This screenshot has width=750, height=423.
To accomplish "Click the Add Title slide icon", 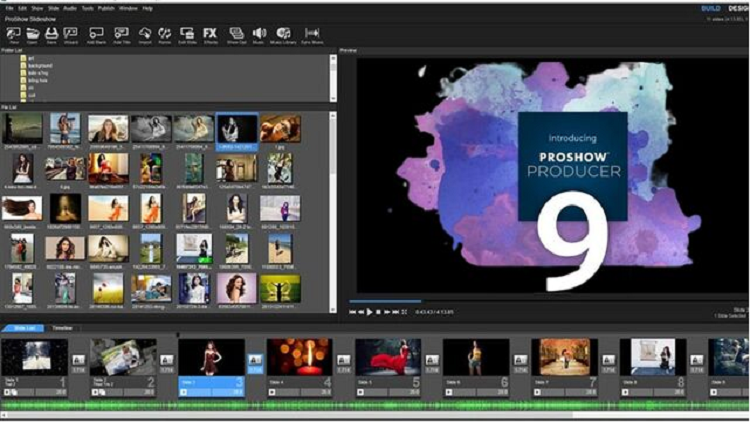I will tap(121, 35).
